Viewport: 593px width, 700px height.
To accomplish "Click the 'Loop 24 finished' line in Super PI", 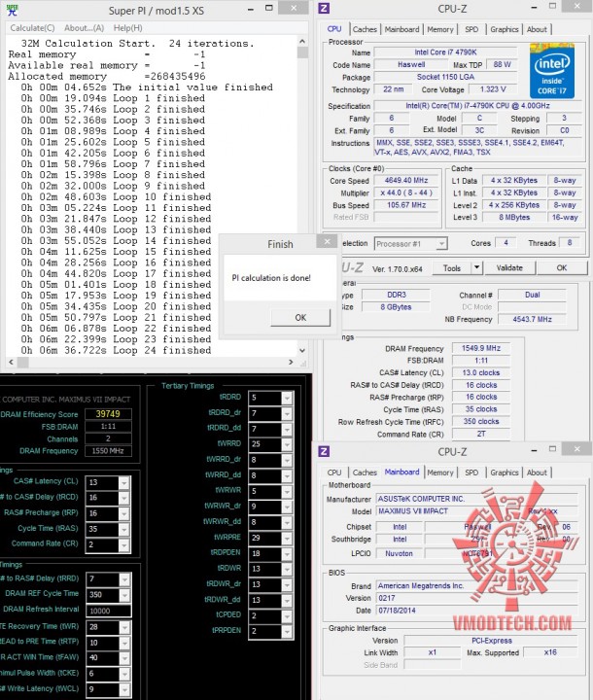I will pyautogui.click(x=116, y=350).
